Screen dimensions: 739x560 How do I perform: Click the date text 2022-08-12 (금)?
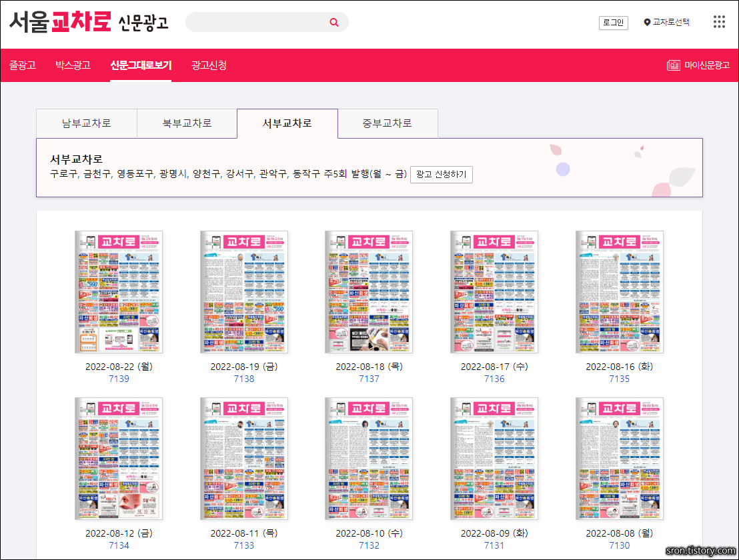point(119,533)
